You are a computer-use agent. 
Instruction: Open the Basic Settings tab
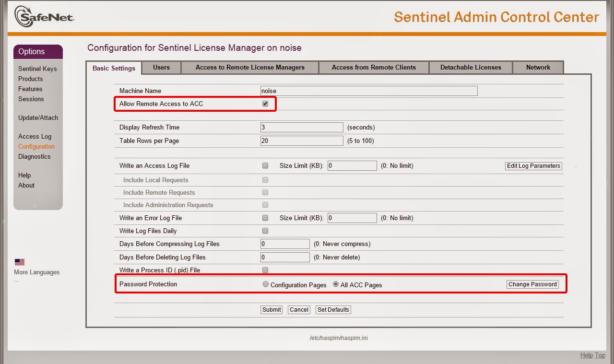[x=114, y=68]
